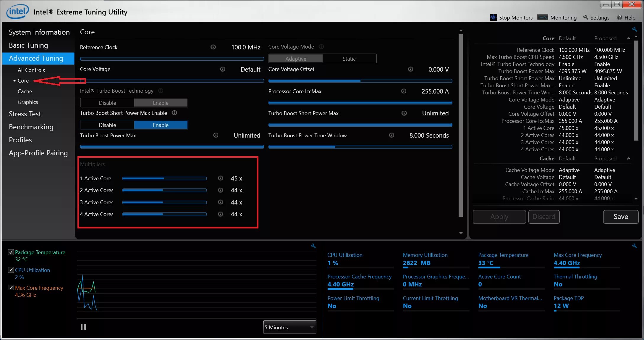Disable Turbo Boost Short Power Max

(107, 125)
